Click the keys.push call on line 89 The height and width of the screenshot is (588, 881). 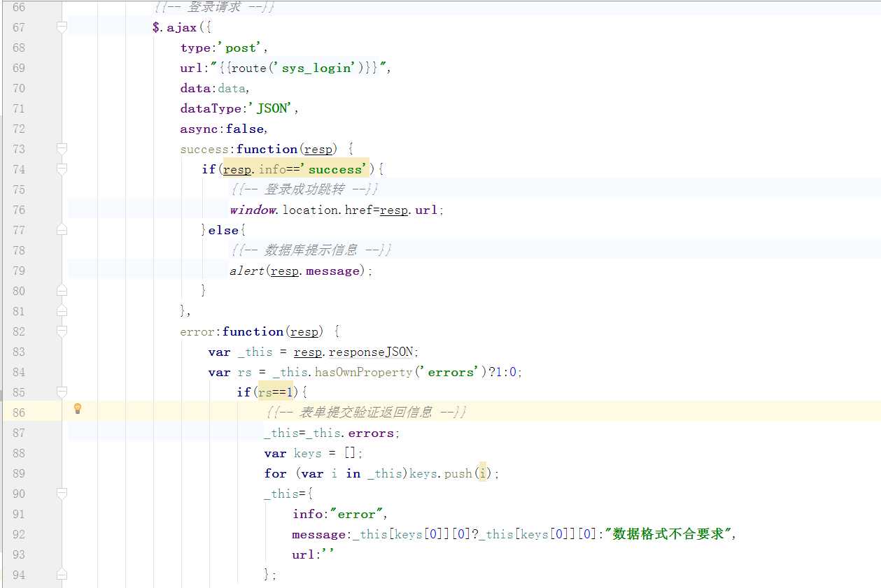pos(441,473)
